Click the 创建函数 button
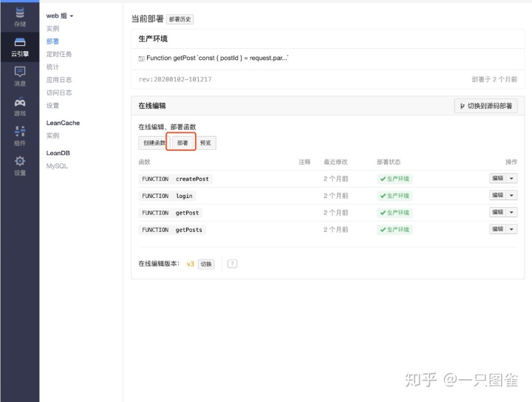The image size is (532, 402). (x=154, y=143)
